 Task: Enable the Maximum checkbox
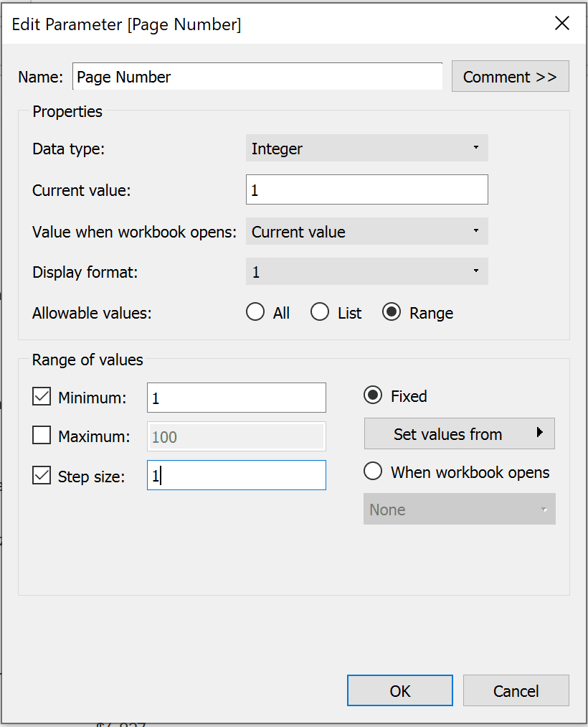(x=42, y=436)
